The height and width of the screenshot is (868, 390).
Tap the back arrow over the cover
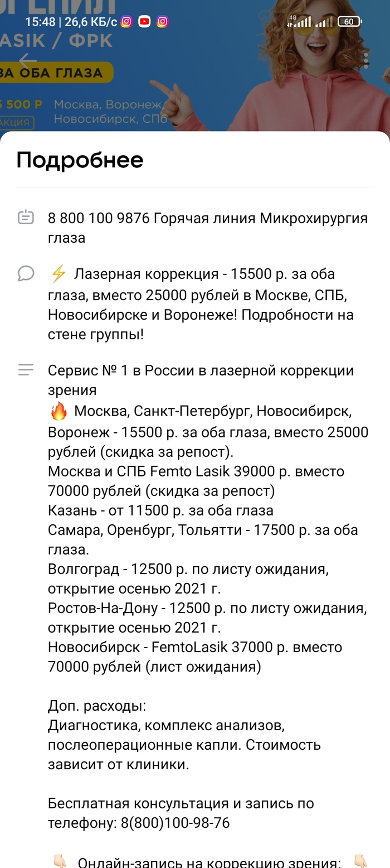(x=27, y=60)
